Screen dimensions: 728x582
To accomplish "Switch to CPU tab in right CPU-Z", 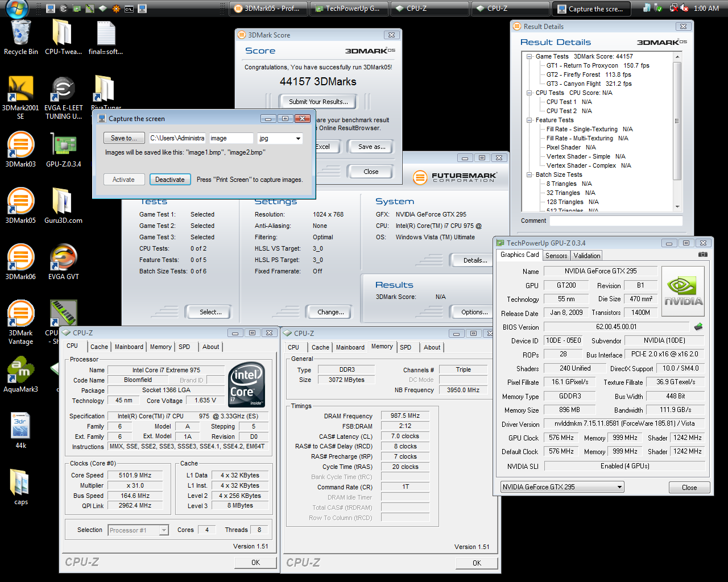I will click(293, 347).
